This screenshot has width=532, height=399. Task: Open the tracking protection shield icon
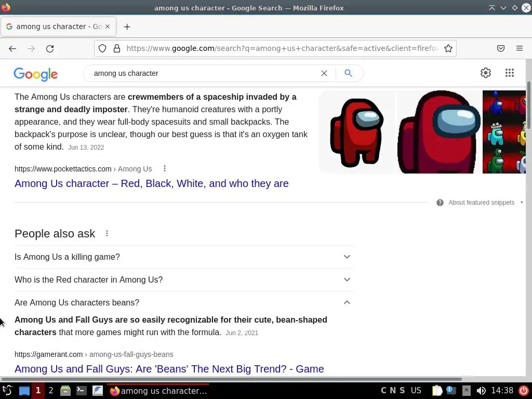coord(102,48)
